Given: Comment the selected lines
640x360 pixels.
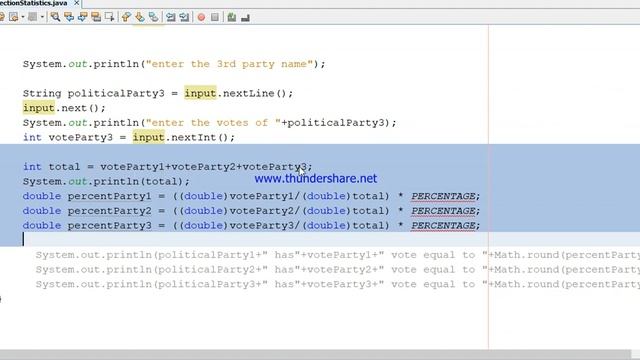Looking at the screenshot, I should coord(232,17).
